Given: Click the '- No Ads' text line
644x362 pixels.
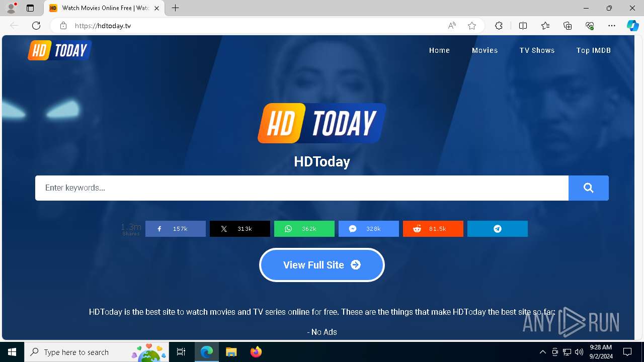Looking at the screenshot, I should [322, 332].
